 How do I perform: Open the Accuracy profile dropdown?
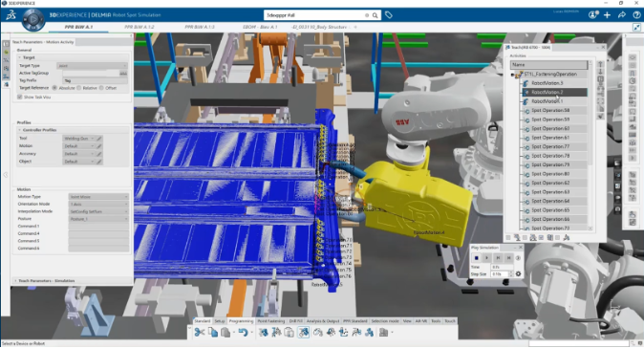(x=79, y=154)
